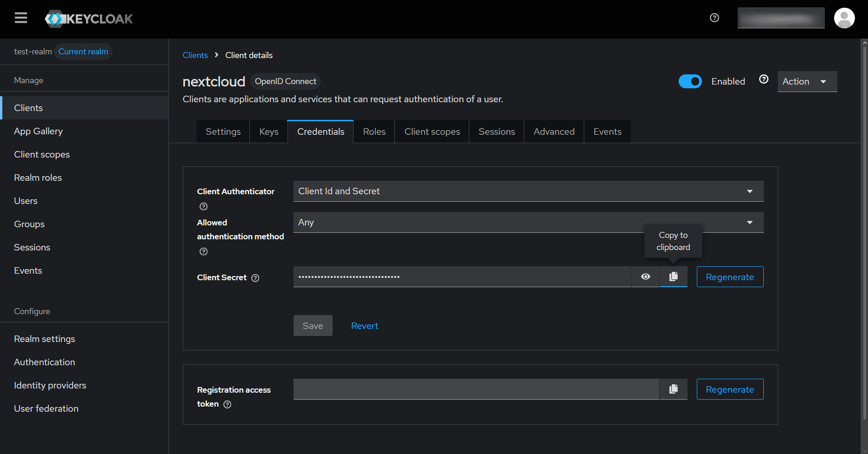
Task: Click the Keycloak logo
Action: (x=89, y=19)
